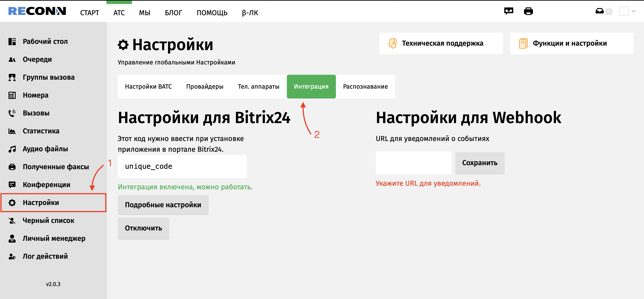Switch to Распознавание tab
Viewport: 644px width, 299px height.
(x=365, y=86)
